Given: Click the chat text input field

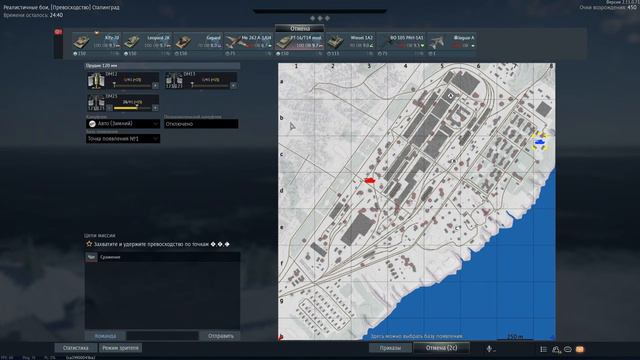Looking at the screenshot, I should click(162, 336).
